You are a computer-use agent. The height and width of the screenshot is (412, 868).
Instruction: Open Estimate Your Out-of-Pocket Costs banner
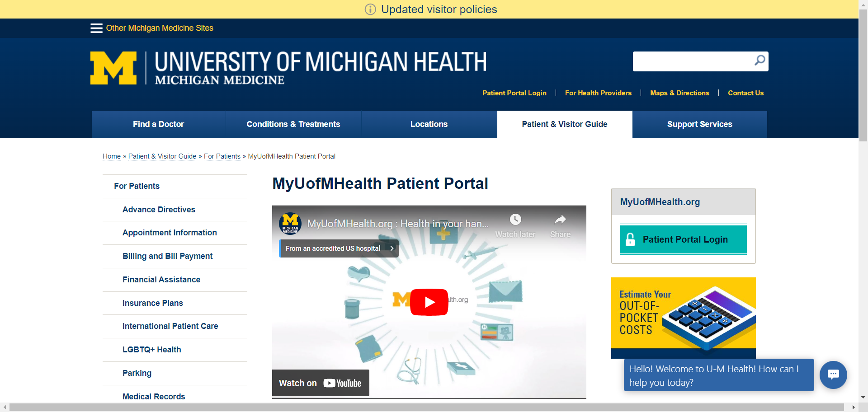coord(684,318)
